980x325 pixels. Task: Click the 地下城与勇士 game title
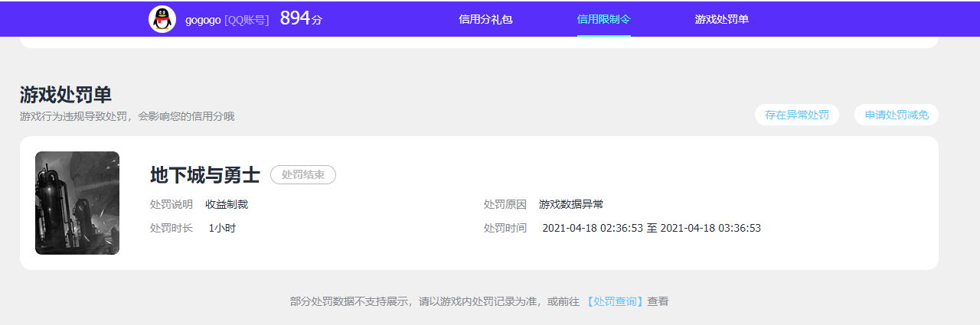click(x=205, y=175)
